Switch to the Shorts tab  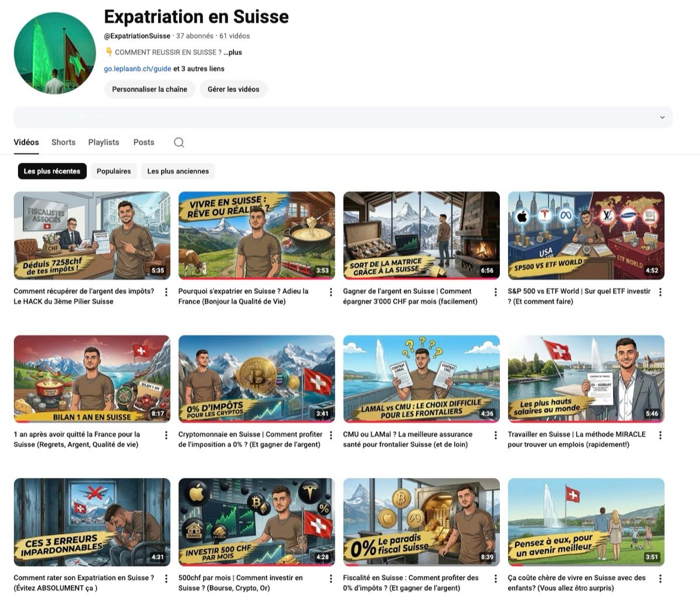click(x=63, y=142)
